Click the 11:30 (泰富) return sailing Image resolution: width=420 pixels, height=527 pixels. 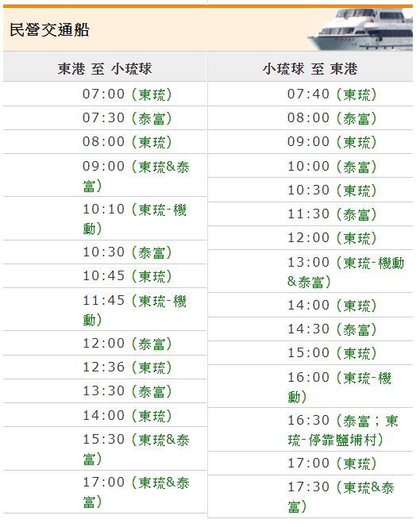coord(332,213)
